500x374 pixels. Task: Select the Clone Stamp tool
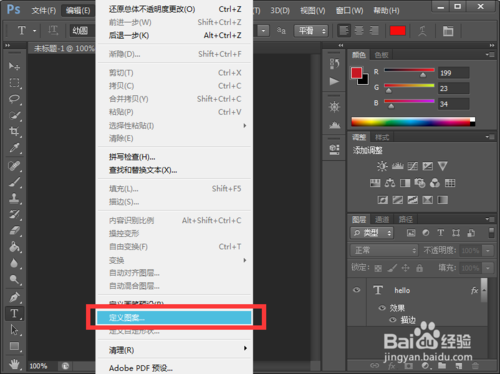14,198
